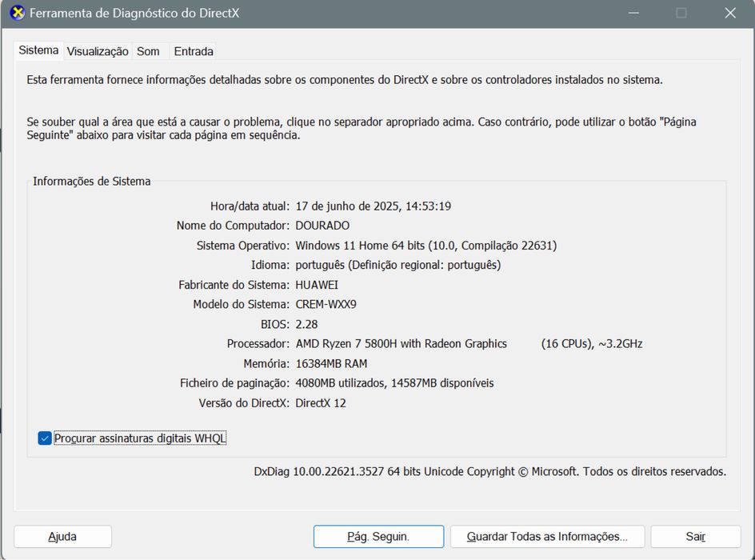Image resolution: width=755 pixels, height=560 pixels.
Task: Click the window title Ferramenta de Diagnóstico do DirectX
Action: tap(134, 13)
